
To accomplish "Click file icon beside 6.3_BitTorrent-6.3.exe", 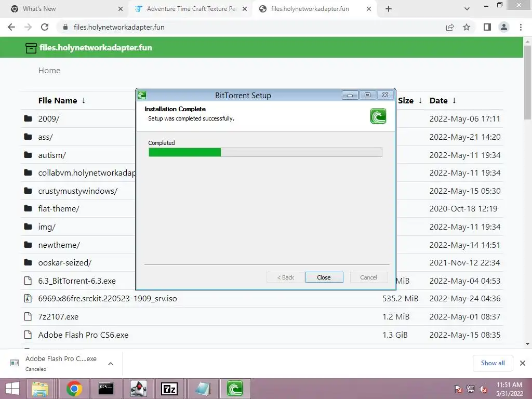I will tap(28, 281).
